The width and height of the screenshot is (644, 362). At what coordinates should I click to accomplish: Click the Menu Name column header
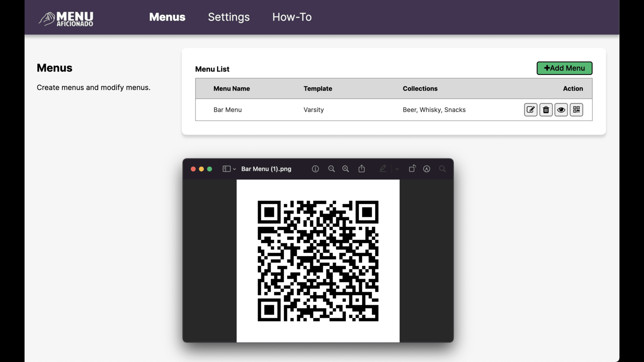click(x=231, y=88)
